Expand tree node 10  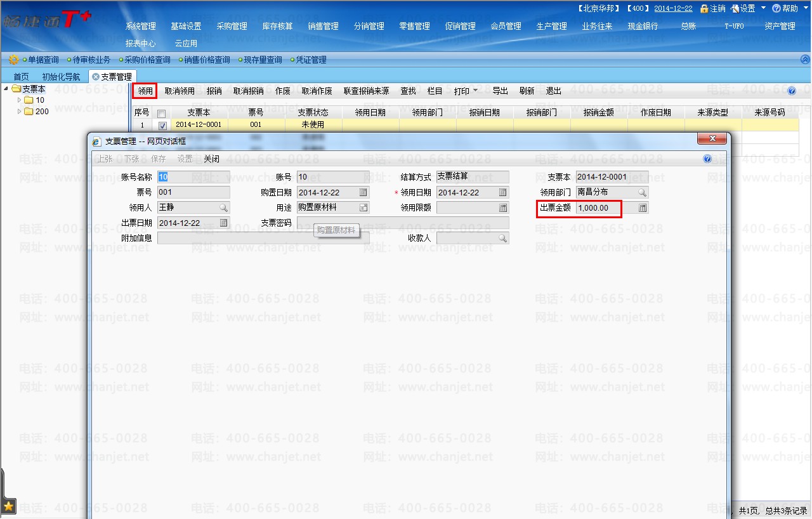tap(19, 100)
